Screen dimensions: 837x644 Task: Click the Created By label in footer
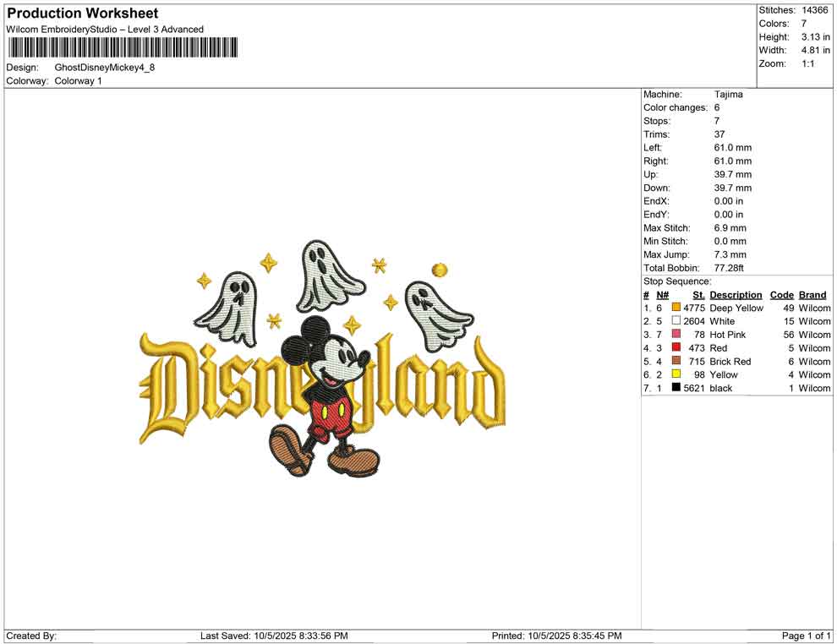click(31, 636)
